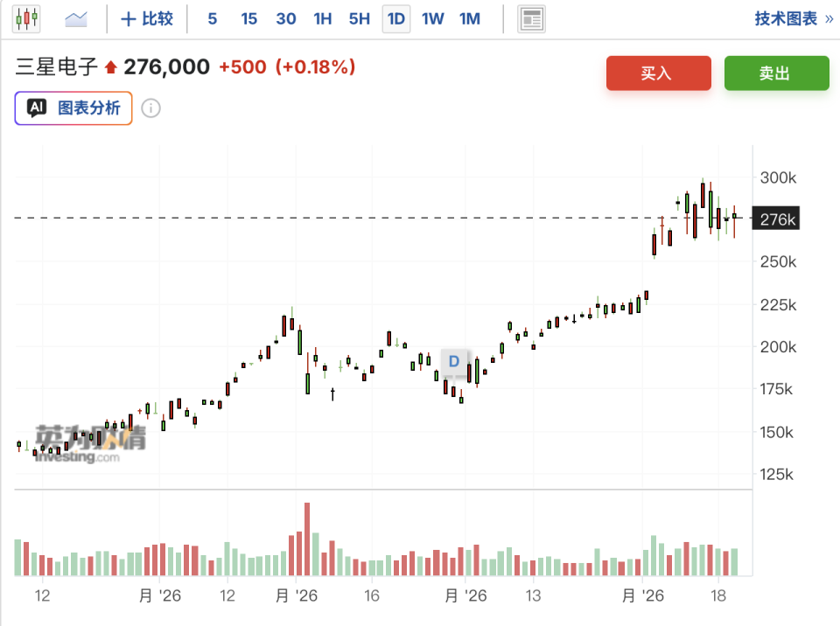
Task: Open the news layout panel icon
Action: (531, 19)
